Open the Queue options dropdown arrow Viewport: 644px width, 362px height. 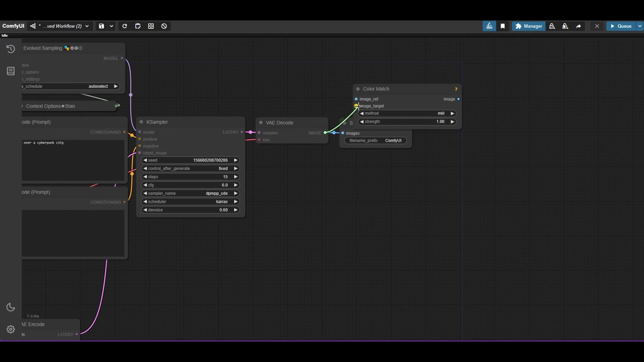[640, 26]
